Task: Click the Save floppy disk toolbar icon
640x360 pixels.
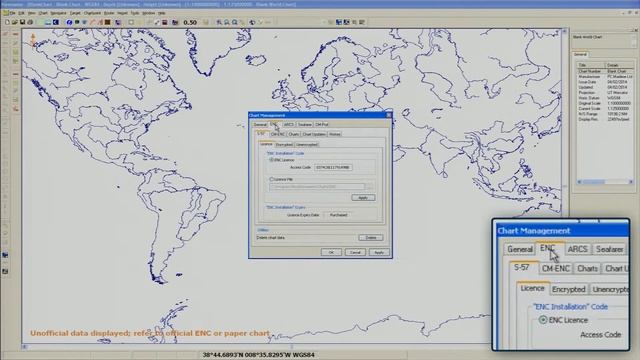Action: coord(22,22)
